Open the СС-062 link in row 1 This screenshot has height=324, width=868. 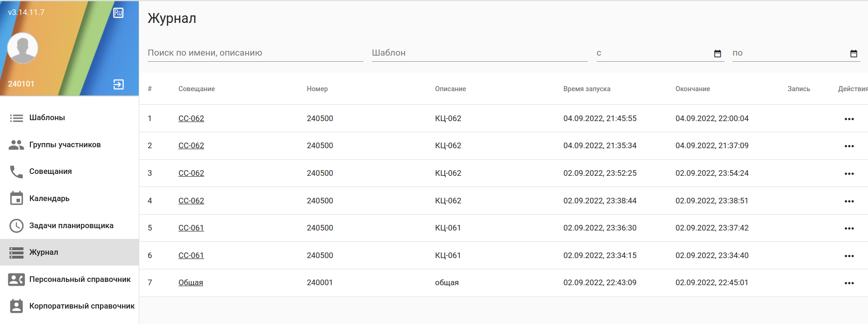tap(191, 119)
